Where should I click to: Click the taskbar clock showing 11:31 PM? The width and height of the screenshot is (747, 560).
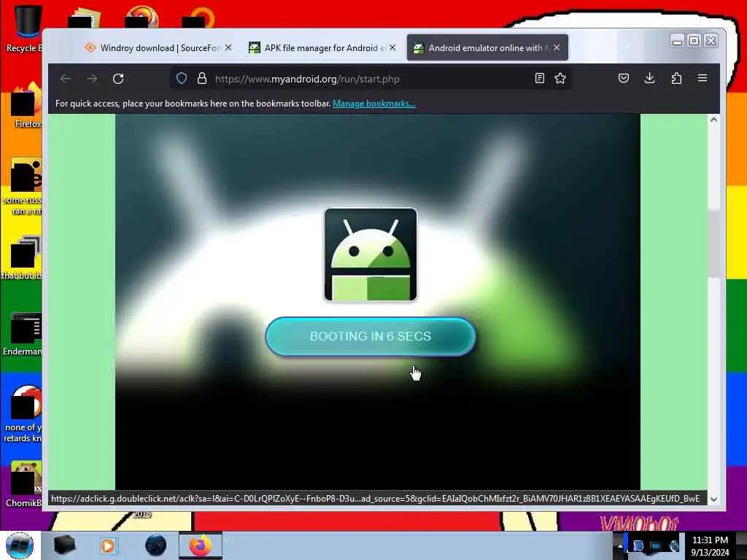pos(710,546)
